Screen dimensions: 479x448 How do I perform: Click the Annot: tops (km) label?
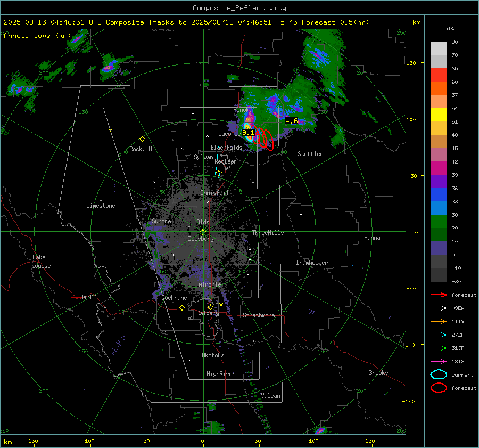(37, 36)
